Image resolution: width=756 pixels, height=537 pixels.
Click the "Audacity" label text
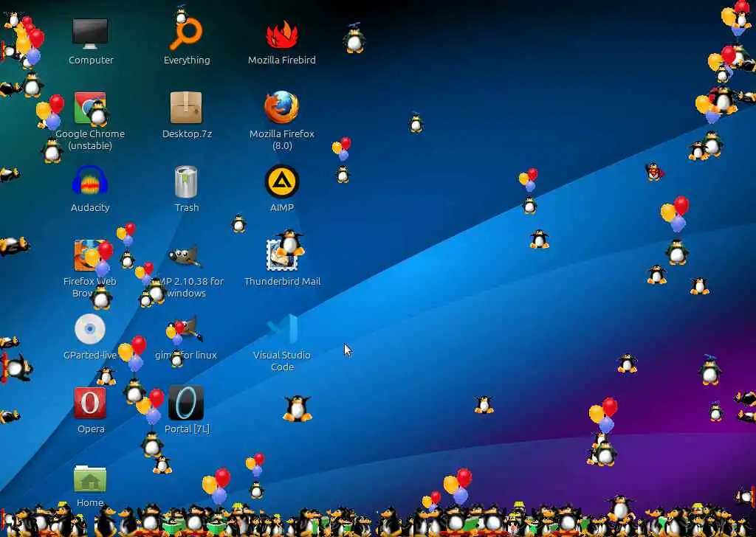pos(90,207)
